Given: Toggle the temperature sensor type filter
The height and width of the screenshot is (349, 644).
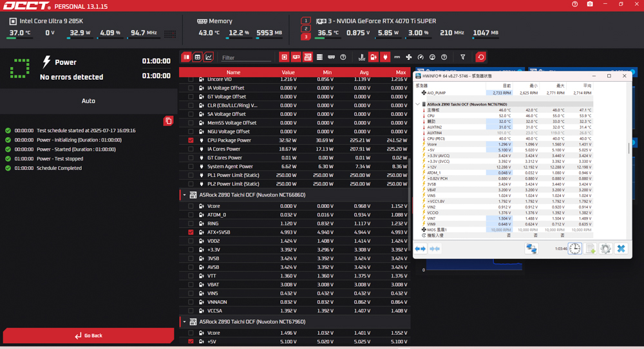Looking at the screenshot, I should [361, 57].
